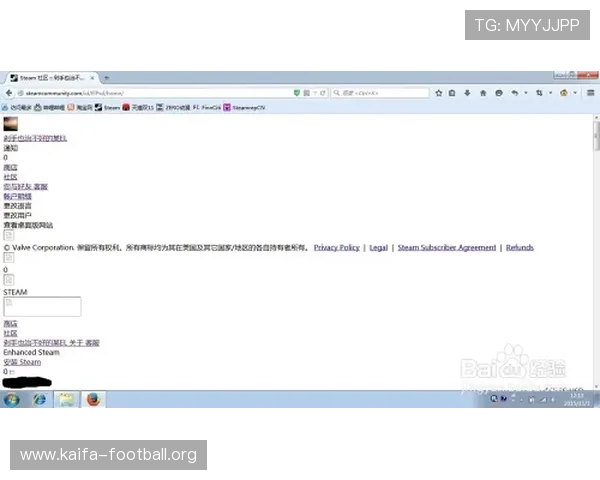600x480 pixels.
Task: Open the 淘宝网 bookmark
Action: [x=80, y=108]
